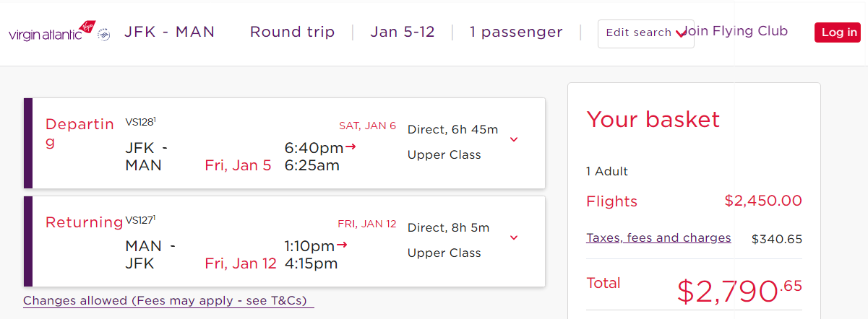Expand the Departing flight details chevron

[x=514, y=139]
